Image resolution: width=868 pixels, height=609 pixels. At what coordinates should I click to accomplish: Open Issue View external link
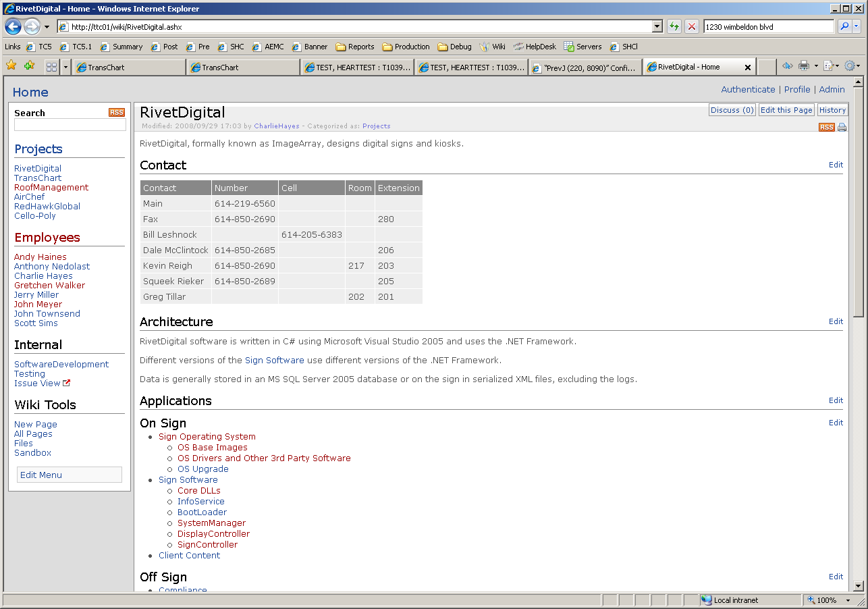[x=42, y=383]
